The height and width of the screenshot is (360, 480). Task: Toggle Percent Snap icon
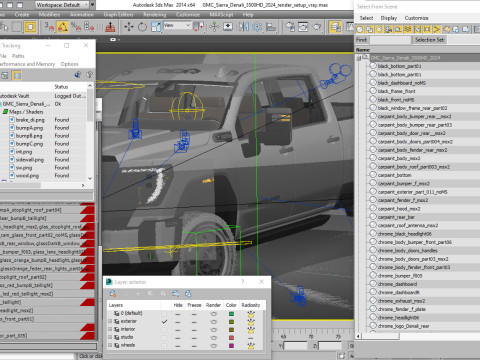tap(76, 27)
